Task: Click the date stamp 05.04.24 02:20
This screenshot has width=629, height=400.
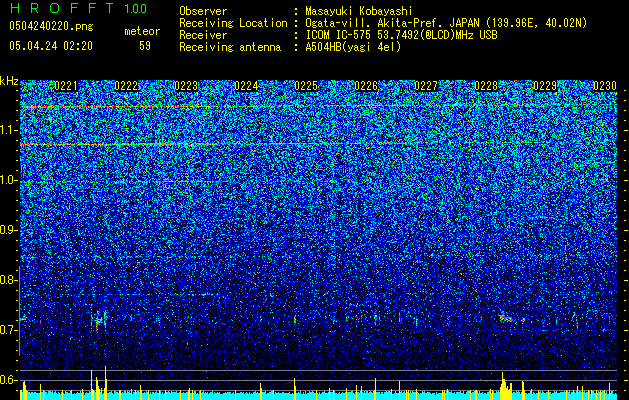Action: [x=51, y=46]
